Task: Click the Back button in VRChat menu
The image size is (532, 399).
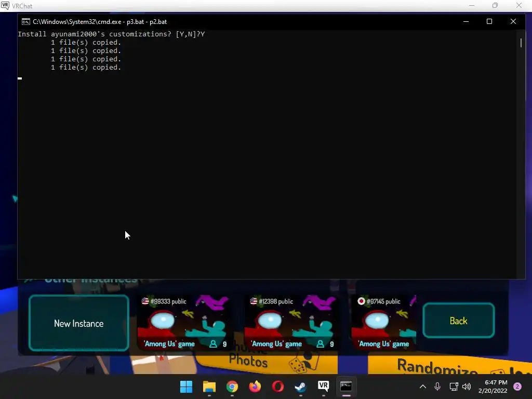Action: pos(458,321)
